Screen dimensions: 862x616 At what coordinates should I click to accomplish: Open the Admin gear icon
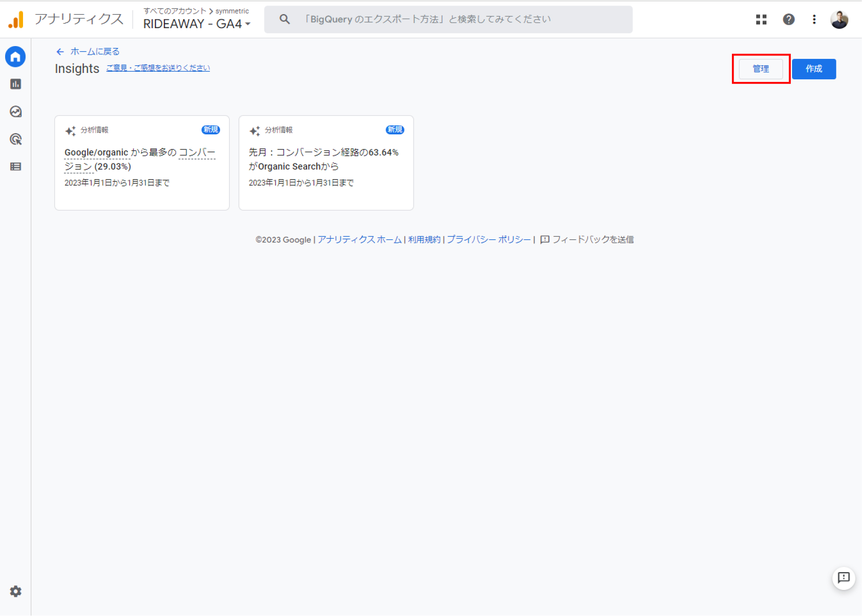click(16, 591)
